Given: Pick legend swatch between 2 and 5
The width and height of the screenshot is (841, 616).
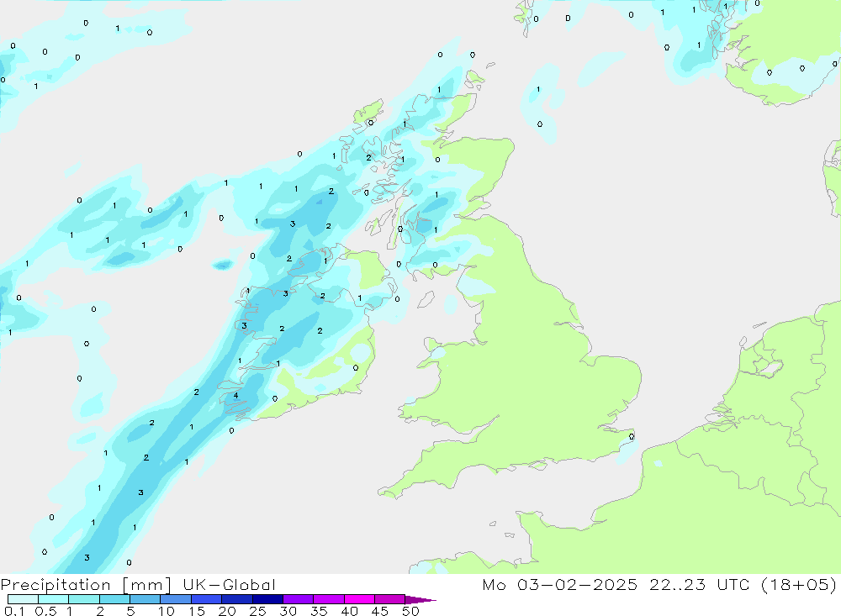Looking at the screenshot, I should point(114,599).
